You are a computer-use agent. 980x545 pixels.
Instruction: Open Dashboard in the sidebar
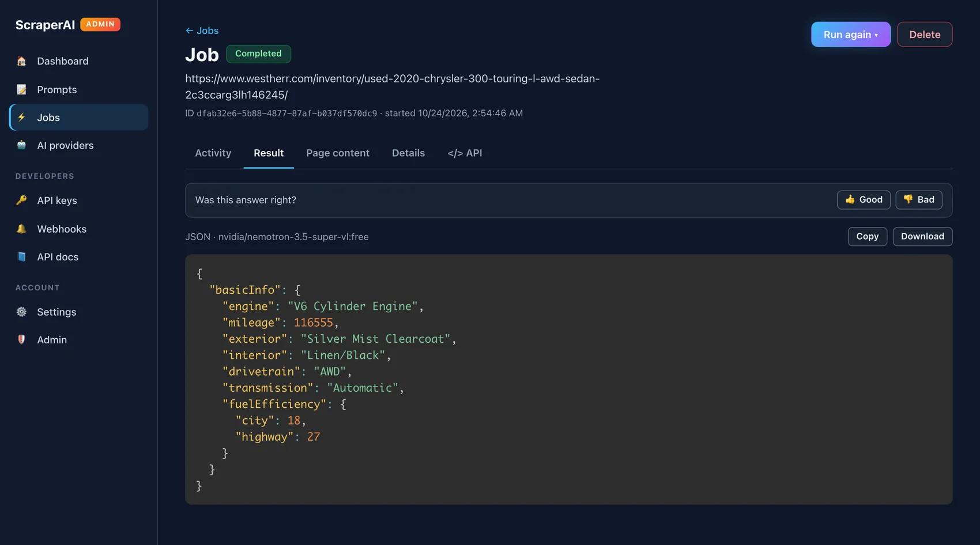(x=78, y=61)
